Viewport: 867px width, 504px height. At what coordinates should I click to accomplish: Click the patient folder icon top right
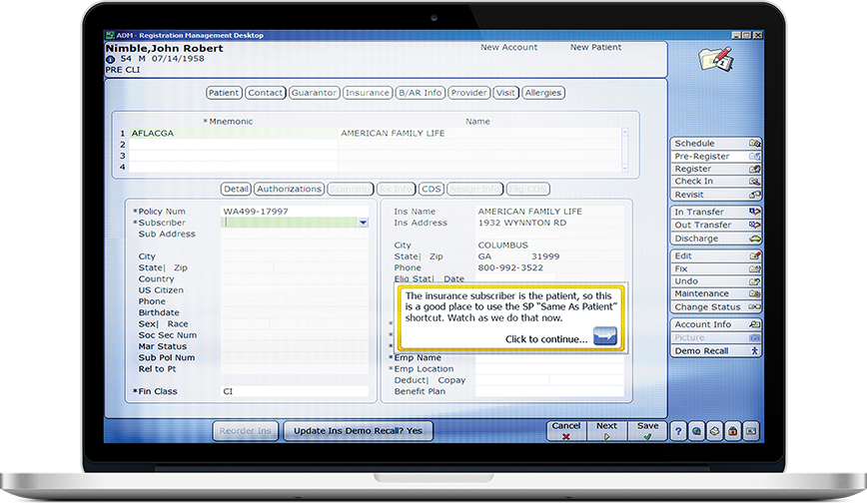pyautogui.click(x=715, y=59)
